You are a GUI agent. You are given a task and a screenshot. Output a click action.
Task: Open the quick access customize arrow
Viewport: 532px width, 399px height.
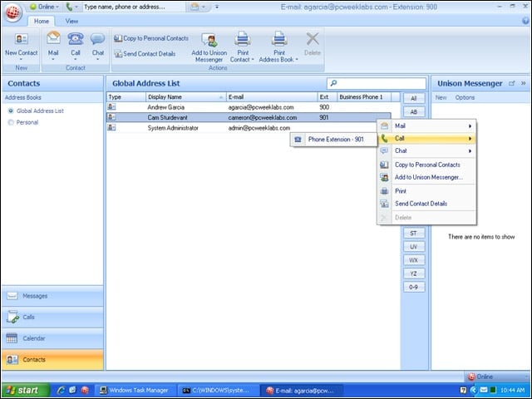[x=217, y=7]
